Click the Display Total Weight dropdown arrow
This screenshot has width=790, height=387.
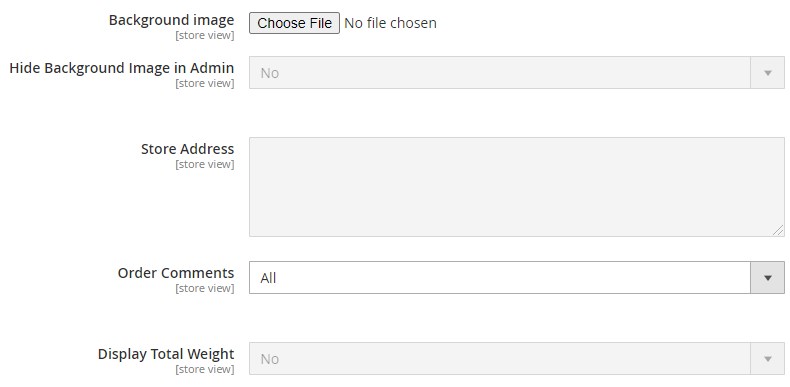pyautogui.click(x=768, y=358)
